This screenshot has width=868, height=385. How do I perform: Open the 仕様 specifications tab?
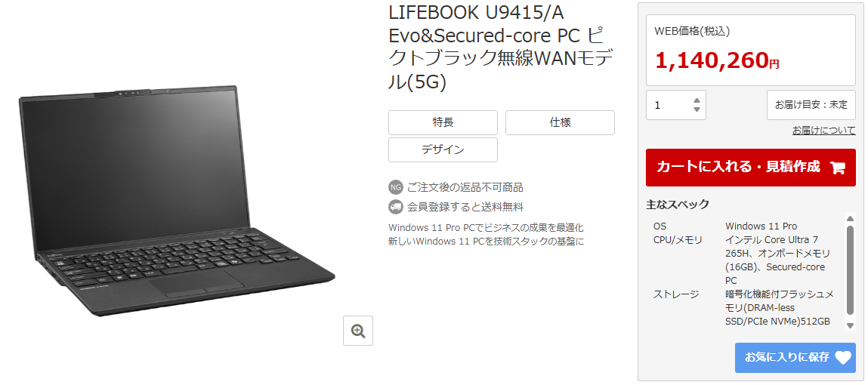click(560, 122)
